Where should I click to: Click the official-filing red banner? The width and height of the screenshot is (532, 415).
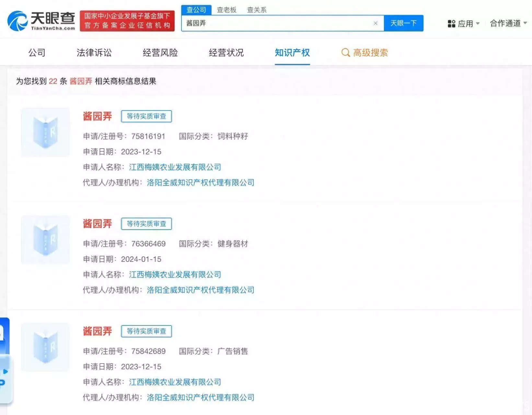[x=127, y=21]
